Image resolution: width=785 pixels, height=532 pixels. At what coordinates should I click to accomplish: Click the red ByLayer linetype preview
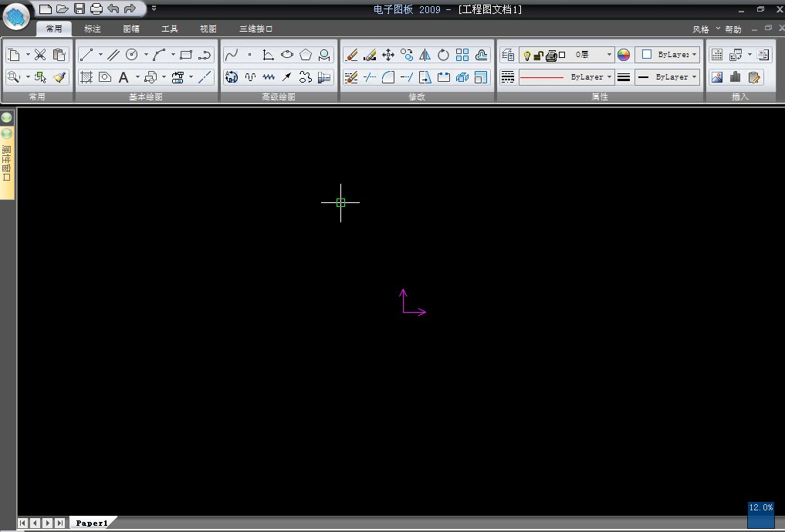(x=542, y=77)
